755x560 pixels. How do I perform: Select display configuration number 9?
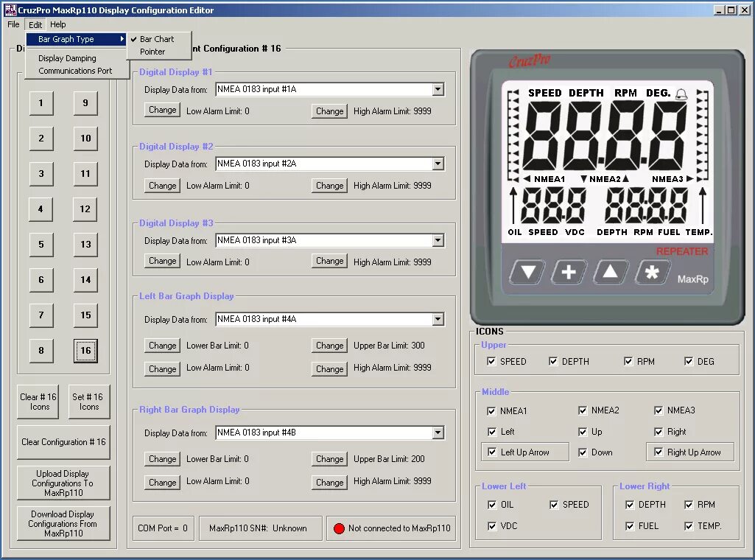85,102
